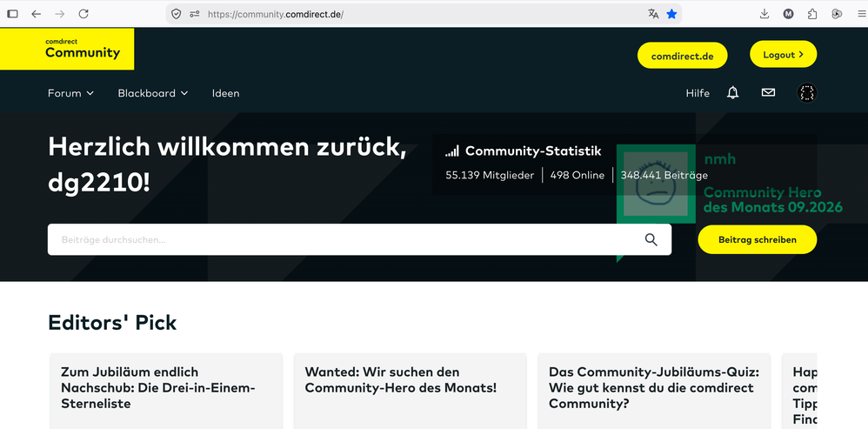The height and width of the screenshot is (429, 868).
Task: Open the Drei-in-Einem-Sterneliste article card
Action: click(x=166, y=392)
